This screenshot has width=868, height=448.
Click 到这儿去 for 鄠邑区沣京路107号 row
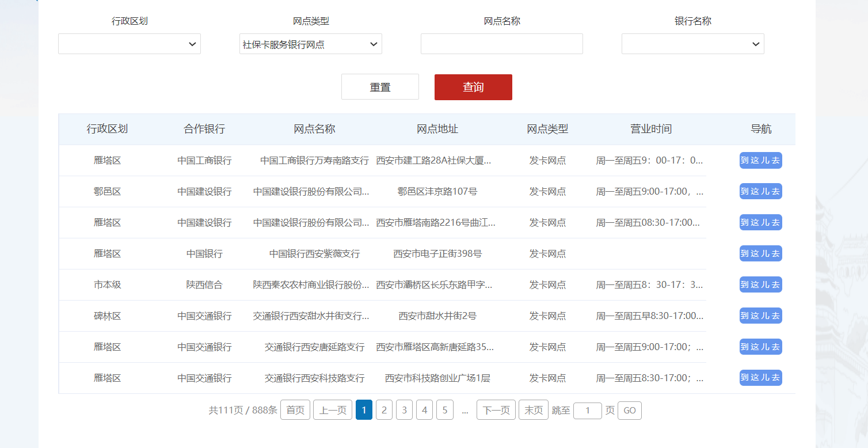click(760, 191)
